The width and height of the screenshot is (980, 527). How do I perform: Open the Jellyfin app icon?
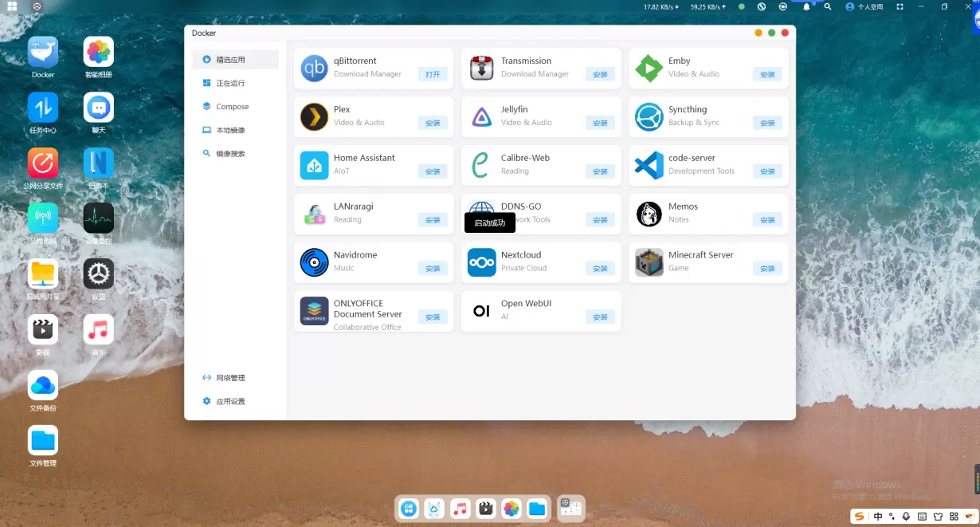[x=481, y=116]
